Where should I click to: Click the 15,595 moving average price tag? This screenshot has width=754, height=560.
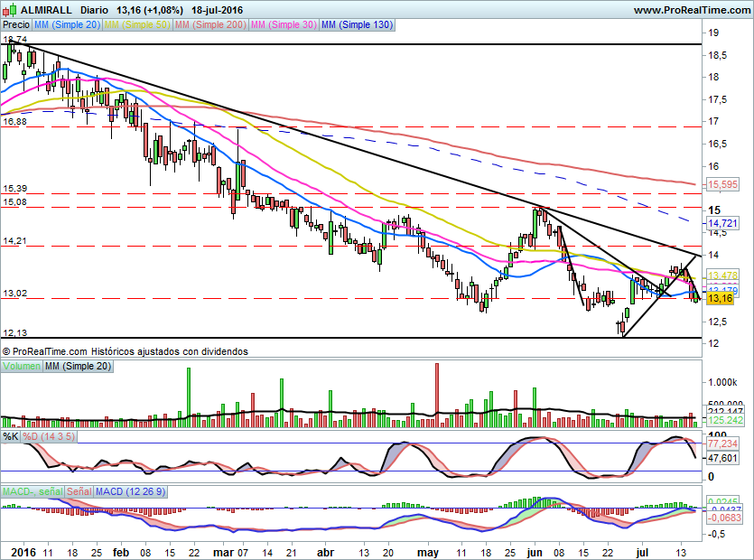(721, 184)
